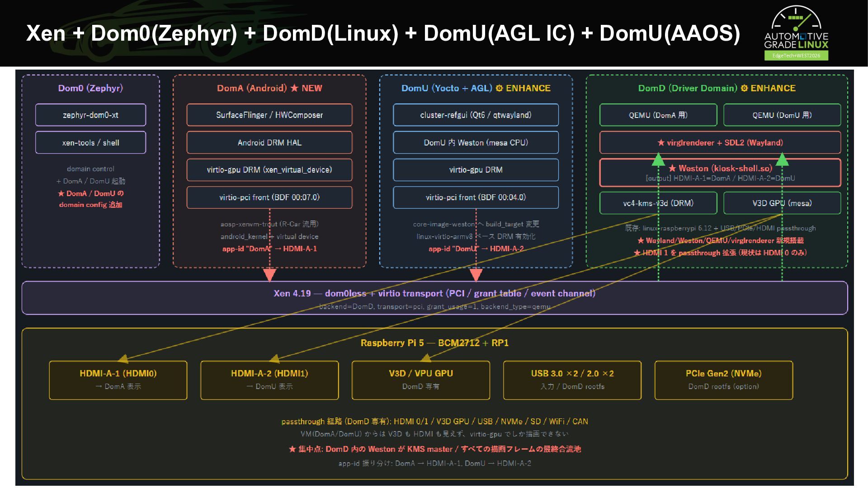Select the Weston (kiosk-shell.so) box
This screenshot has height=488, width=868.
click(x=720, y=172)
